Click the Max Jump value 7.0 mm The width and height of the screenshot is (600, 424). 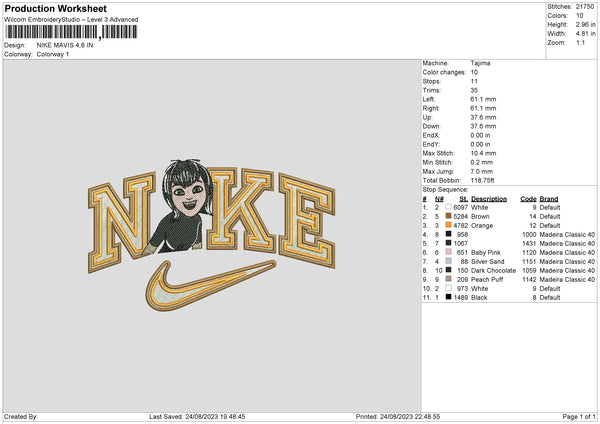482,171
